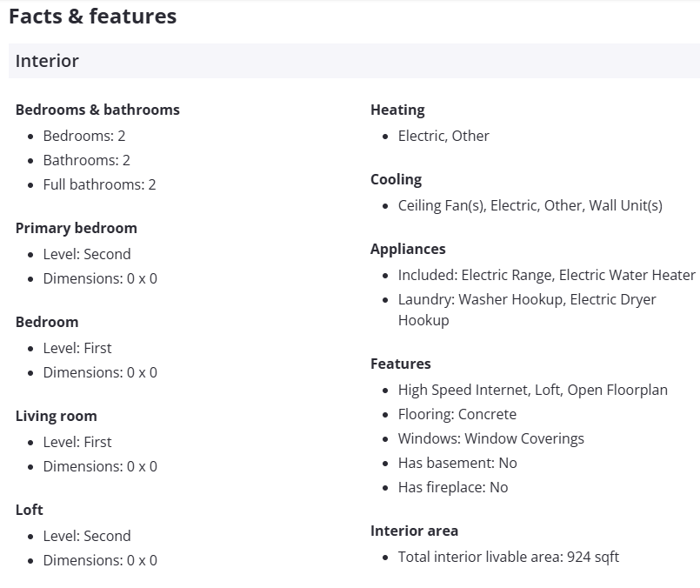The width and height of the screenshot is (700, 588).
Task: Click the Cooling subheading
Action: (396, 179)
